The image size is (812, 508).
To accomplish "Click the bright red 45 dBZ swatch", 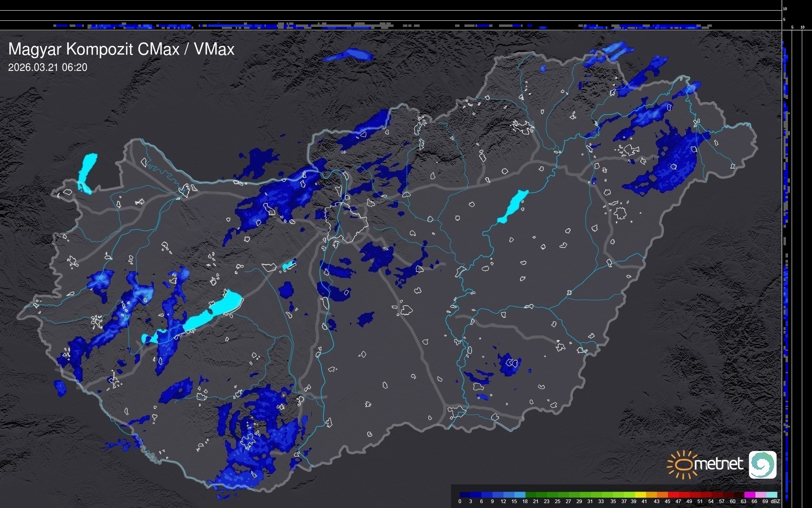I will click(x=674, y=495).
